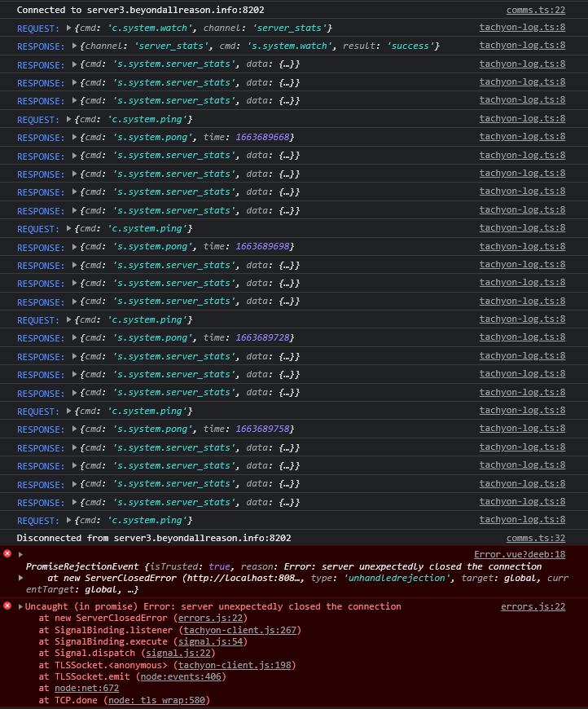This screenshot has width=588, height=709.
Task: Open errors.js:22 on the Uncaught error line
Action: [533, 606]
